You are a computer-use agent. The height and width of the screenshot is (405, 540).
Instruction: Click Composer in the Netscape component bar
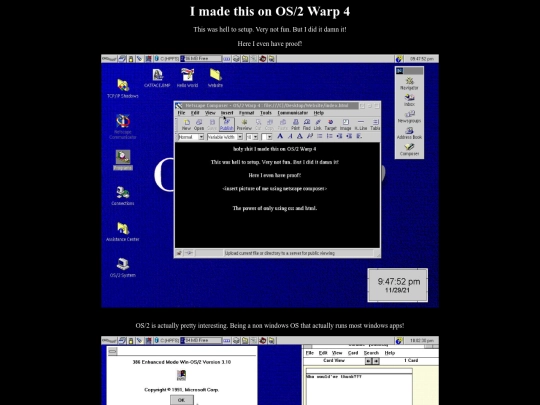click(409, 149)
